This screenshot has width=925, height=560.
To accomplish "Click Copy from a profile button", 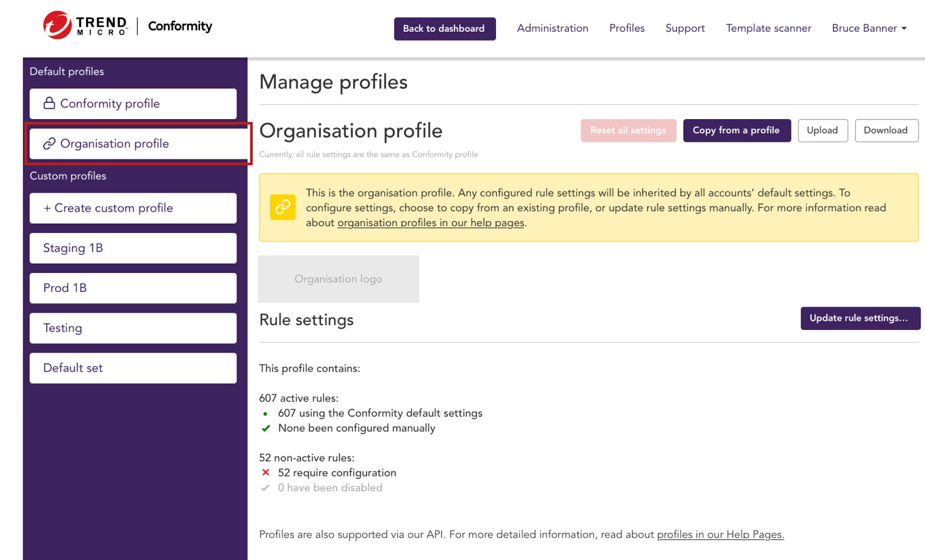I will [737, 131].
